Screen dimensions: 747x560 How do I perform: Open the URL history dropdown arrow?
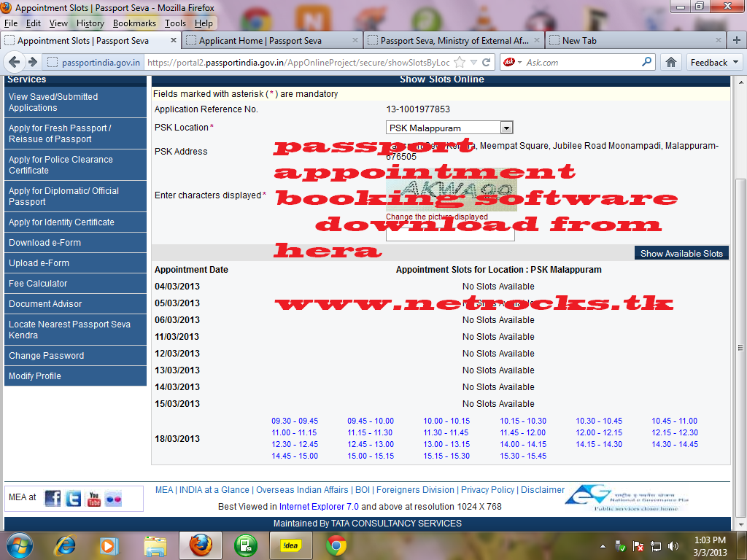[473, 63]
